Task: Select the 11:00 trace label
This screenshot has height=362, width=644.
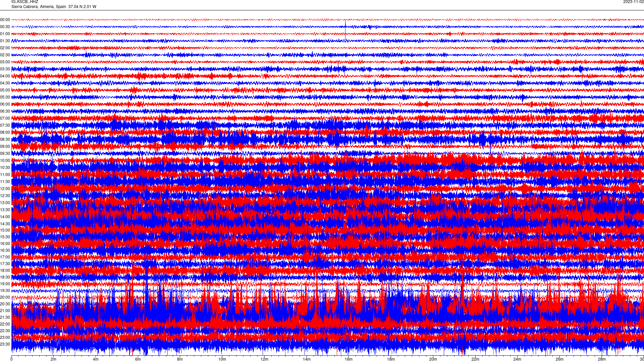Action: point(5,175)
